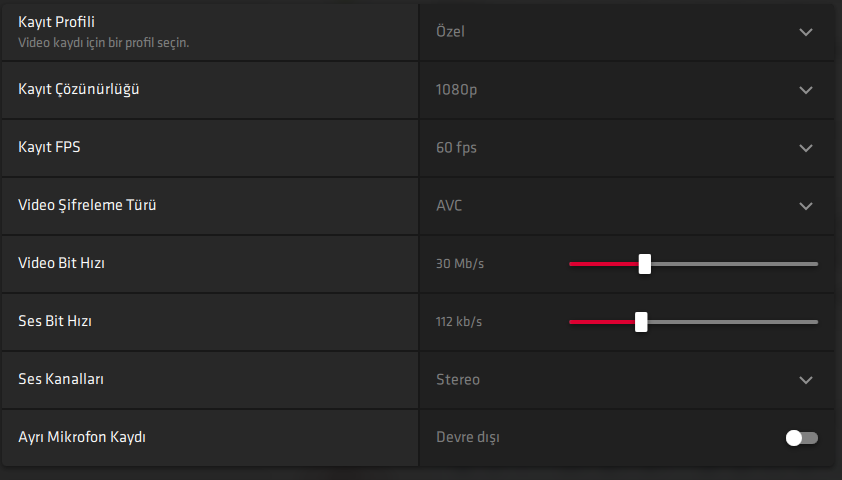Expand the Kayıt Çözünürlüğü chevron
The image size is (842, 480).
(x=806, y=90)
